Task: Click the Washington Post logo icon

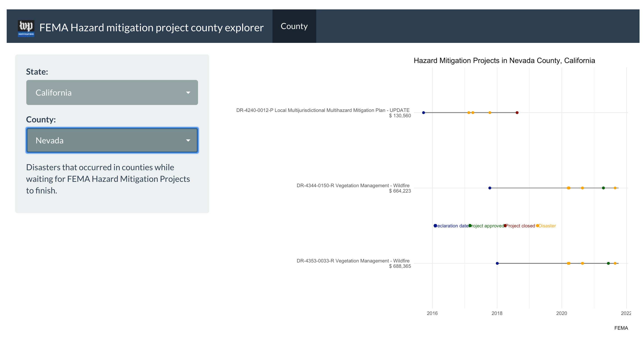Action: pyautogui.click(x=26, y=28)
